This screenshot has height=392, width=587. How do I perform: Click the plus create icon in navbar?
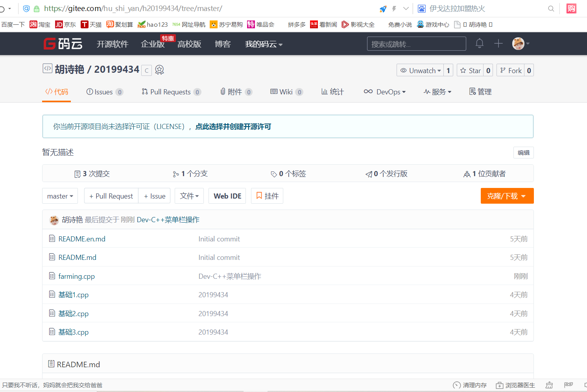498,43
